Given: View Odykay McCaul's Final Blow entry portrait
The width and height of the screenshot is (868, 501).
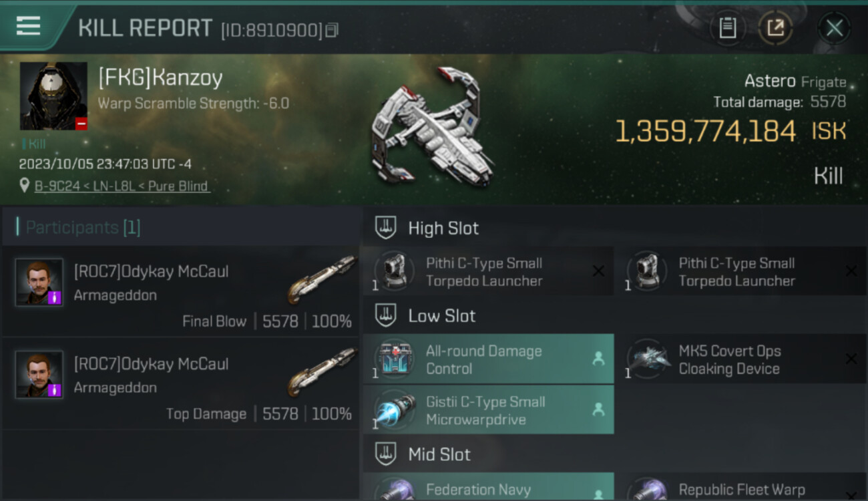Looking at the screenshot, I should pos(39,283).
